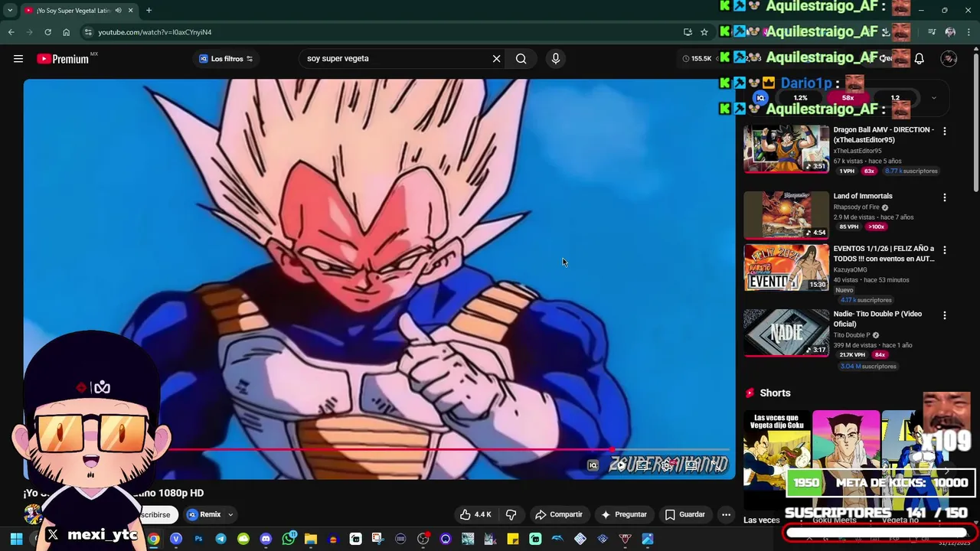Bookmark this page with the star
This screenshot has width=980, height=551.
[x=704, y=32]
